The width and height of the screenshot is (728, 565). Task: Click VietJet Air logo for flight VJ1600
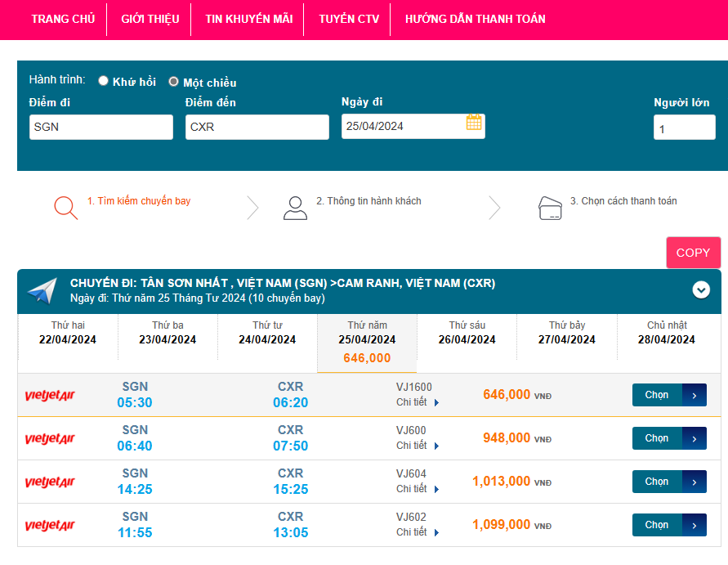tap(50, 396)
